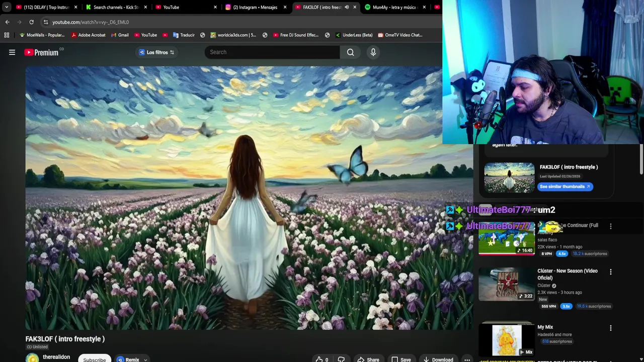
Task: Expand the Remix dropdown arrow
Action: 145,360
